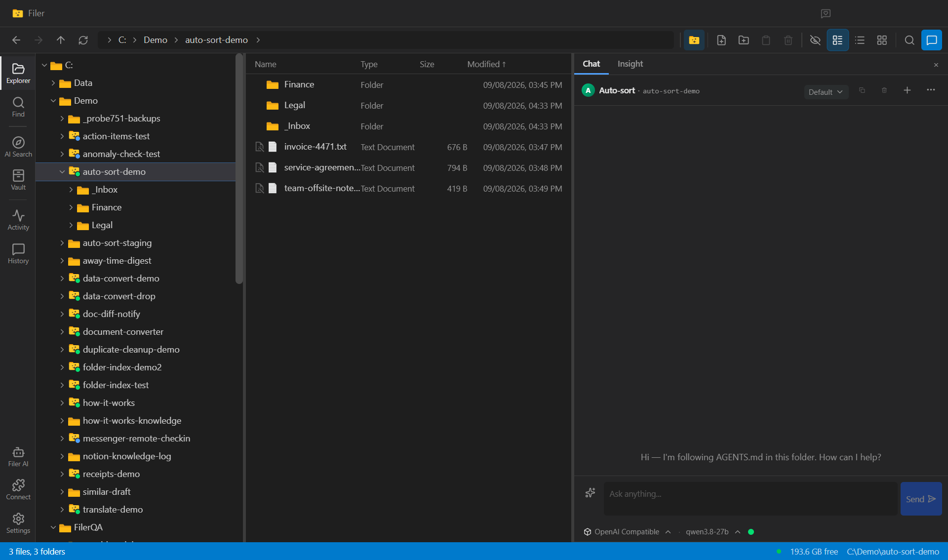Sort by the Name column header
The width and height of the screenshot is (948, 560).
tap(266, 64)
